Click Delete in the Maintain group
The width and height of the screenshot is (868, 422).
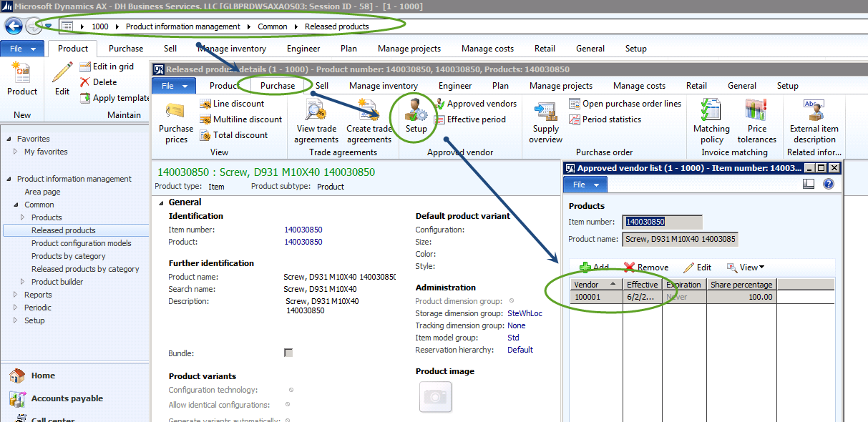tap(98, 82)
